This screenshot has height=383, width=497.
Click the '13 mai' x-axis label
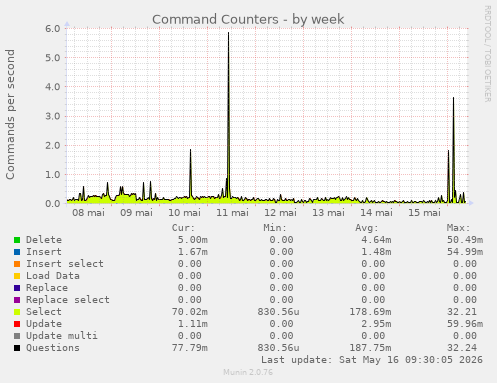pos(328,212)
